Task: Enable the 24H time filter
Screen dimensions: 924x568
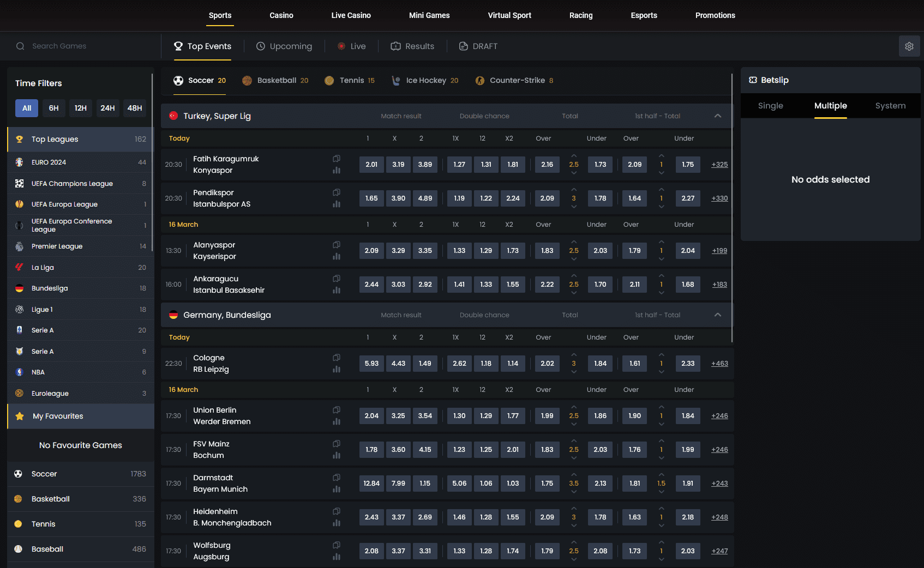Action: coord(107,108)
